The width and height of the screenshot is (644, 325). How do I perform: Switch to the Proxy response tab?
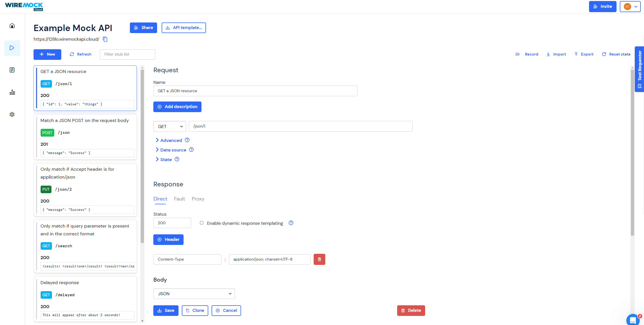click(198, 199)
